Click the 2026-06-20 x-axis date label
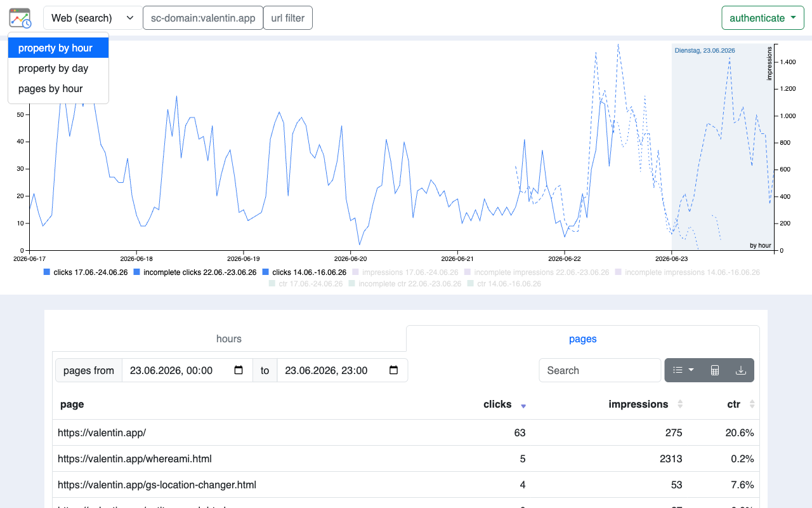 coord(350,258)
